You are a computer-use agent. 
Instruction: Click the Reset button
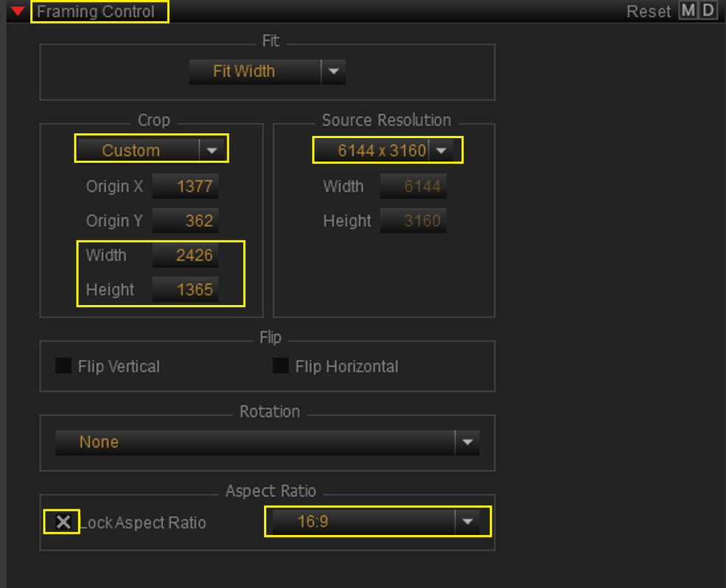tap(648, 12)
